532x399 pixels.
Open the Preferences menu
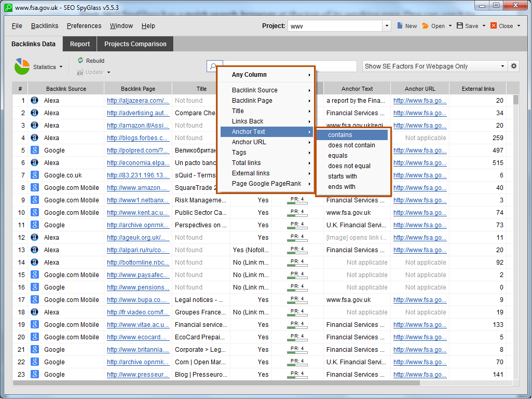click(x=84, y=26)
